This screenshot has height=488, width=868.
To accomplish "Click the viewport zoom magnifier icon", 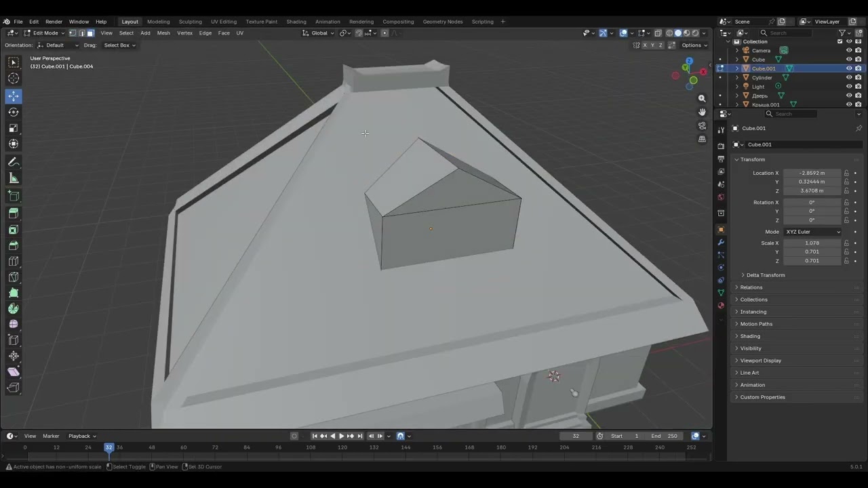I will (702, 98).
